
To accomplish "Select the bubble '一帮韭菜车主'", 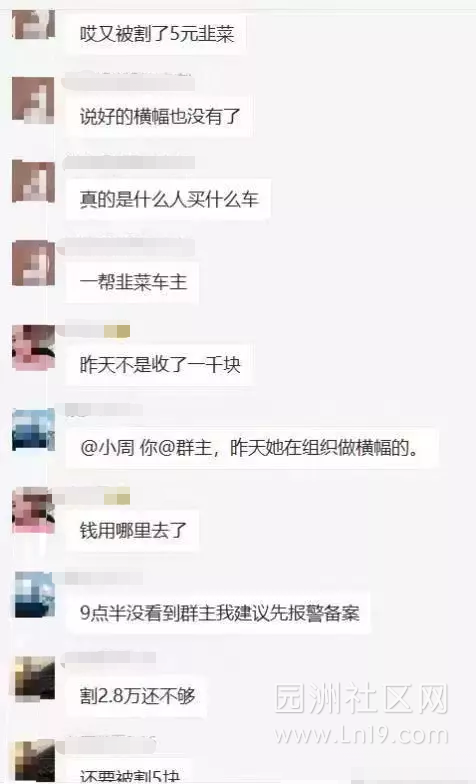I will [x=133, y=282].
